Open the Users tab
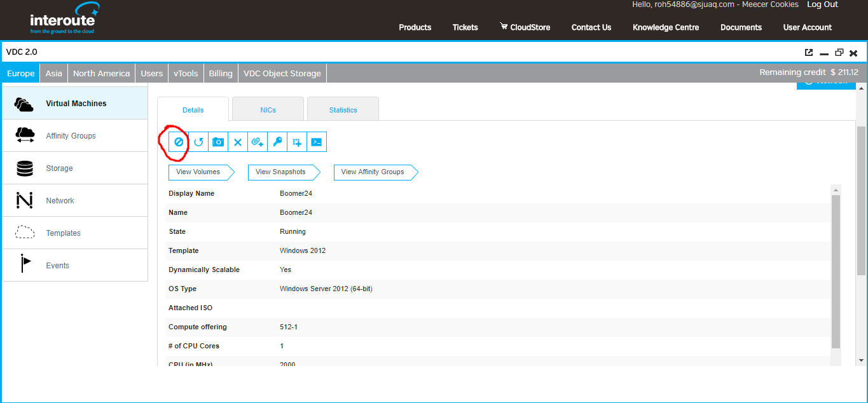 coord(152,73)
